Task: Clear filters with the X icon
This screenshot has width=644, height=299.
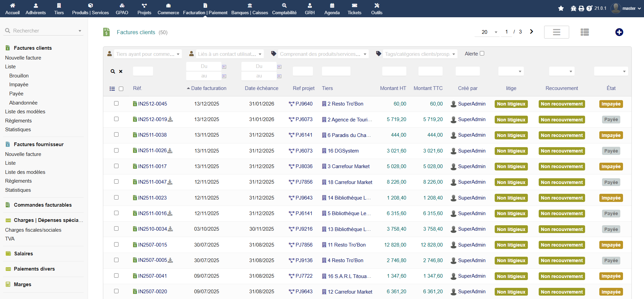Action: (121, 71)
